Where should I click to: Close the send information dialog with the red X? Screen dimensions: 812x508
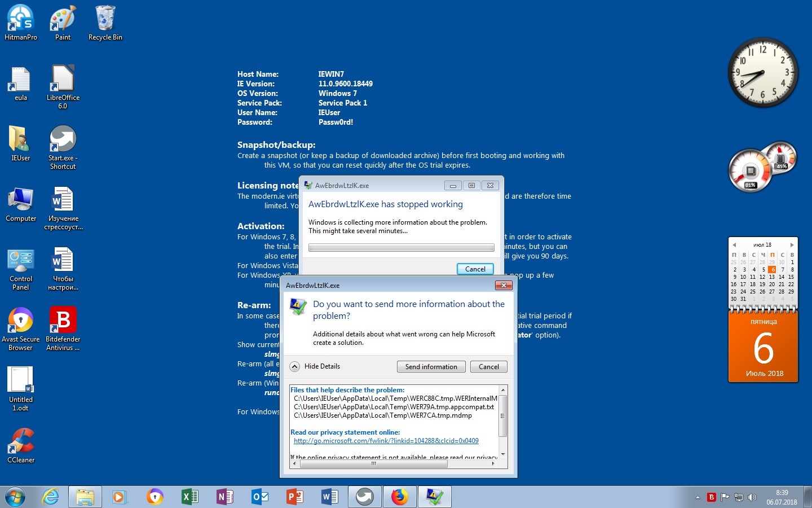[x=503, y=285]
